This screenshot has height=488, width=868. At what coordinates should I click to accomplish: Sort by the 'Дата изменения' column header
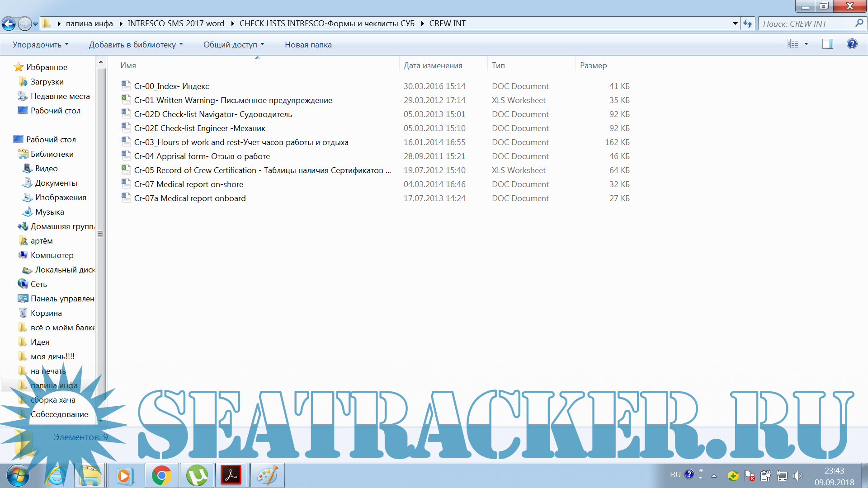point(433,66)
